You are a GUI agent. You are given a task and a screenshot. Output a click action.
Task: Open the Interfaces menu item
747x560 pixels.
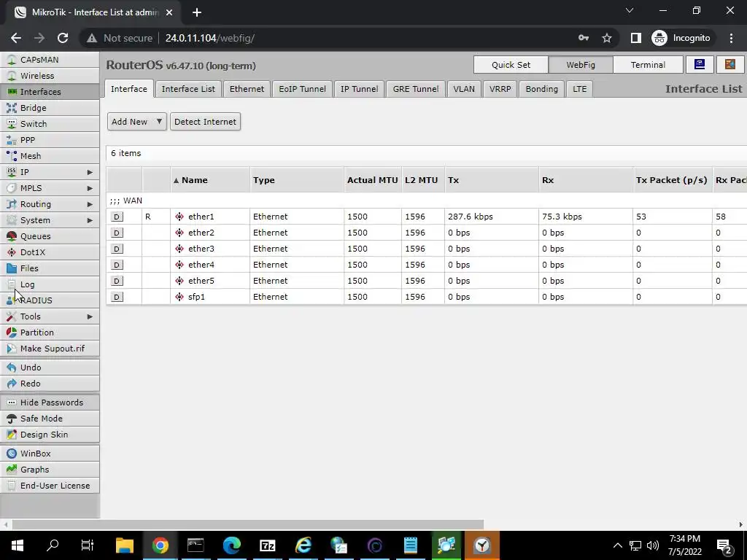[x=50, y=92]
